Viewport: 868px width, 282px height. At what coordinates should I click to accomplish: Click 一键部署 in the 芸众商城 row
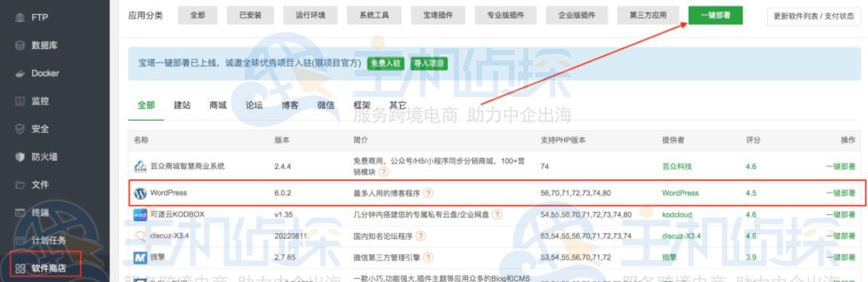click(840, 166)
